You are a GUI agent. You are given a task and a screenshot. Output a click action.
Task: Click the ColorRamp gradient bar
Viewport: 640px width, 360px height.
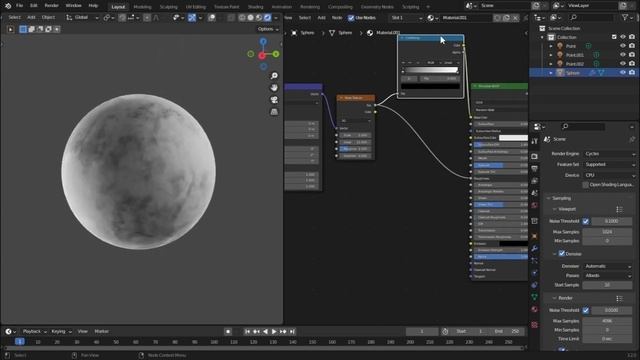tap(431, 70)
